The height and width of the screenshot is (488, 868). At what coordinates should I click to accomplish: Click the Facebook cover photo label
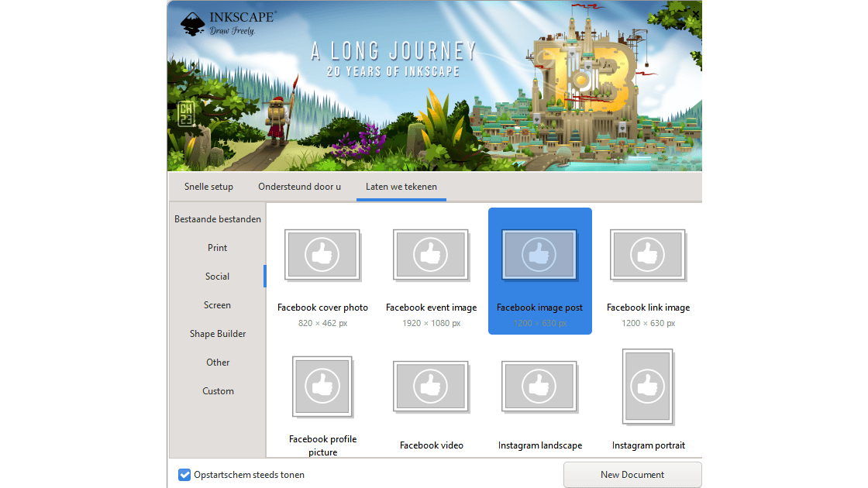point(322,308)
